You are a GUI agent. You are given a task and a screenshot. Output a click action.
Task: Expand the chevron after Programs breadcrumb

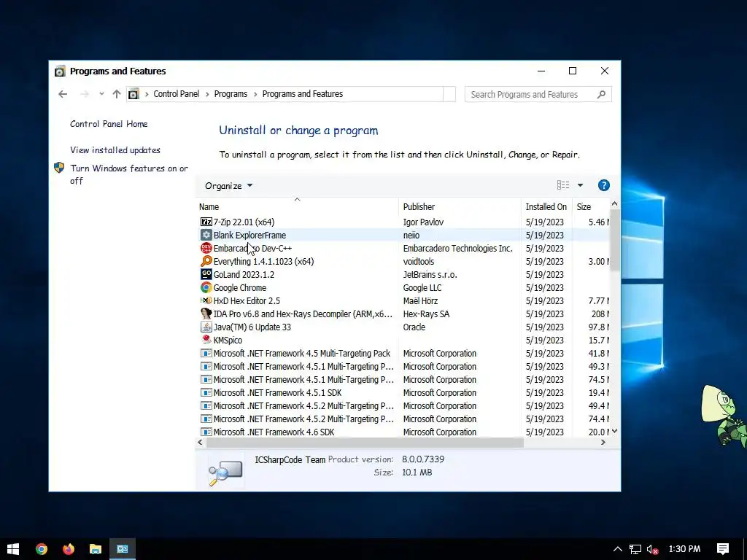pyautogui.click(x=255, y=94)
